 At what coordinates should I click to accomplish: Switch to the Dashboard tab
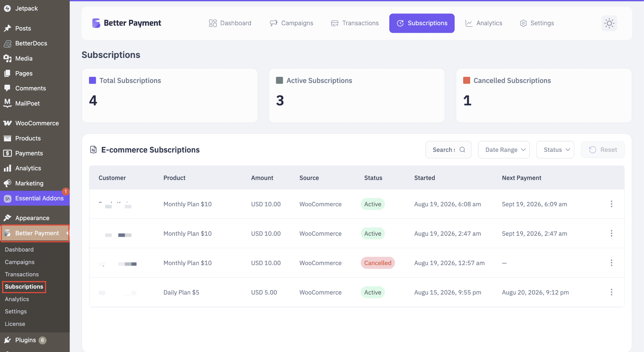(x=230, y=23)
